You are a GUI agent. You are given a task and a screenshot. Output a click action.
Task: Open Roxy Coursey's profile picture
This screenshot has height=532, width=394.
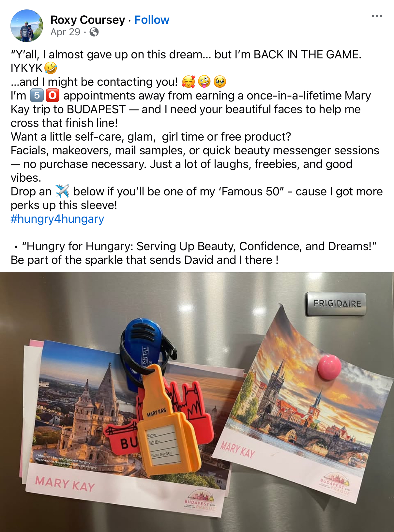[x=27, y=26]
